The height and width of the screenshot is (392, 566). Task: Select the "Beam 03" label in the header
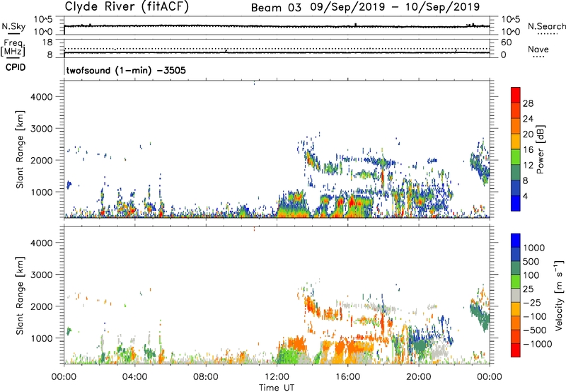click(276, 8)
